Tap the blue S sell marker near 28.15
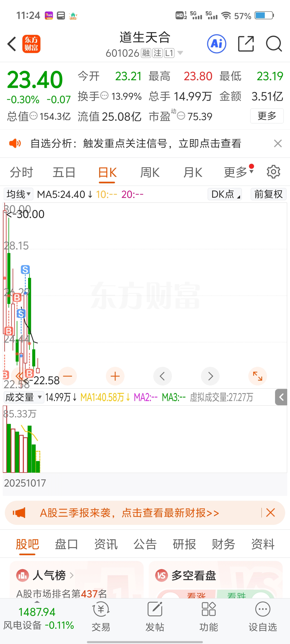The width and height of the screenshot is (290, 644). point(25,270)
